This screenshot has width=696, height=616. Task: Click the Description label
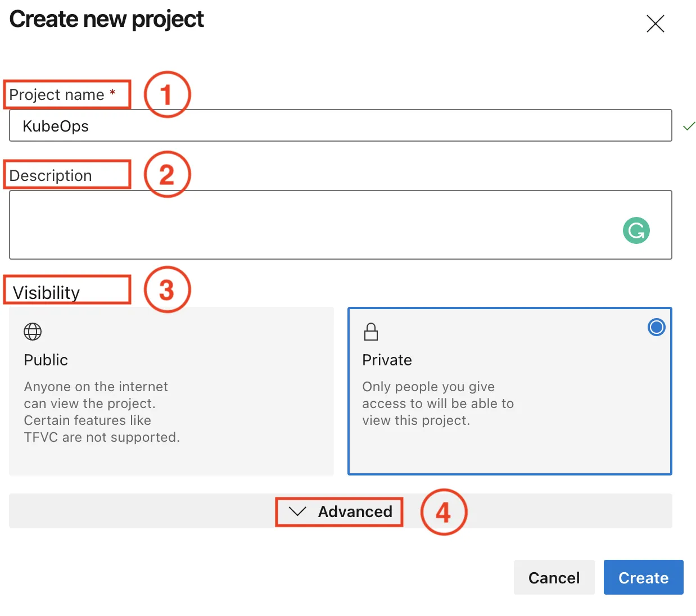51,175
